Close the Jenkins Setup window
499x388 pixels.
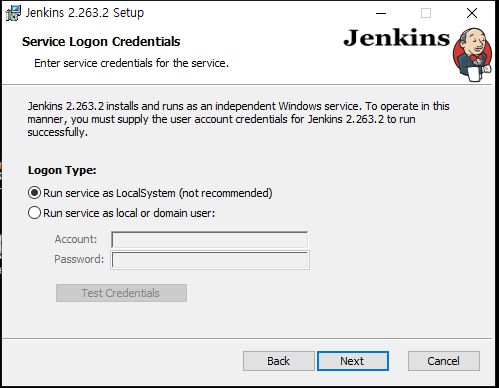pyautogui.click(x=472, y=13)
